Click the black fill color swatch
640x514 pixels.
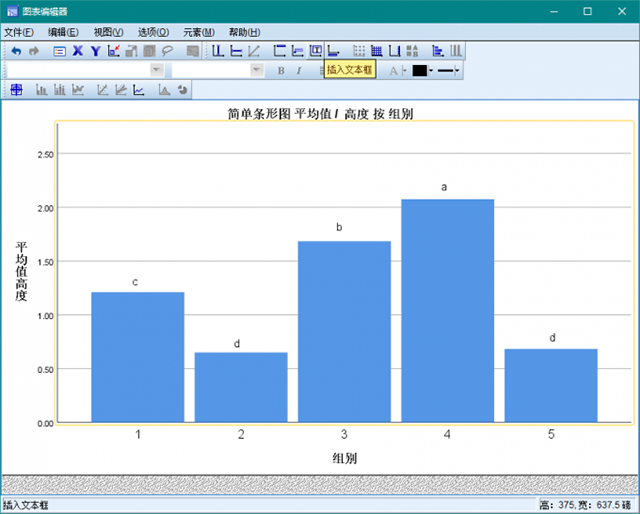click(420, 71)
